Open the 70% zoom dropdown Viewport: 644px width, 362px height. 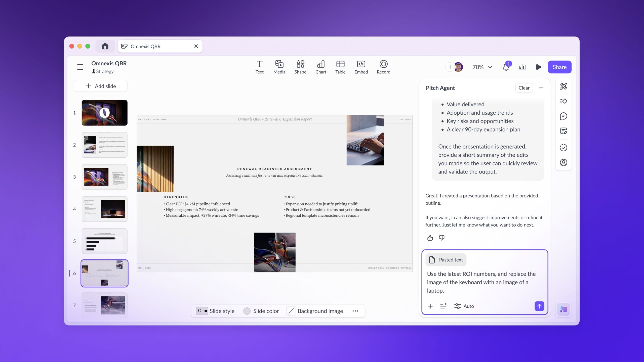coord(482,67)
